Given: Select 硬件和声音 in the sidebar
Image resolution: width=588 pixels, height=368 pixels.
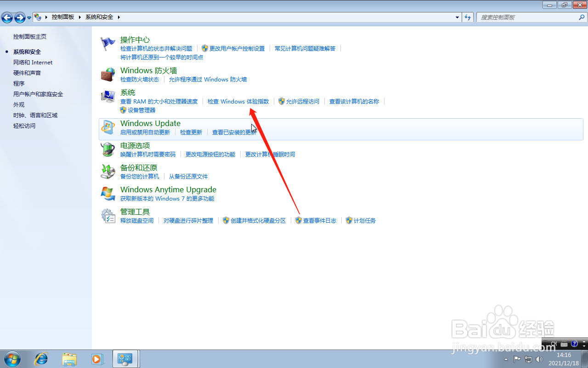Looking at the screenshot, I should (27, 73).
